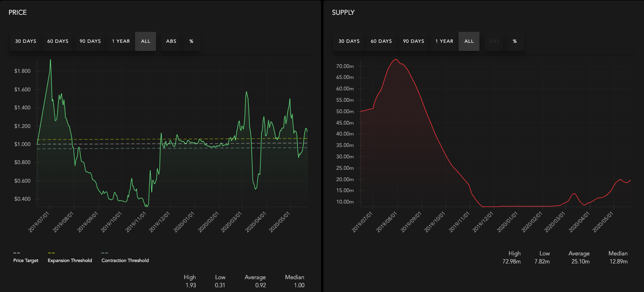
Task: Select ALL range on Supply chart
Action: (x=469, y=41)
